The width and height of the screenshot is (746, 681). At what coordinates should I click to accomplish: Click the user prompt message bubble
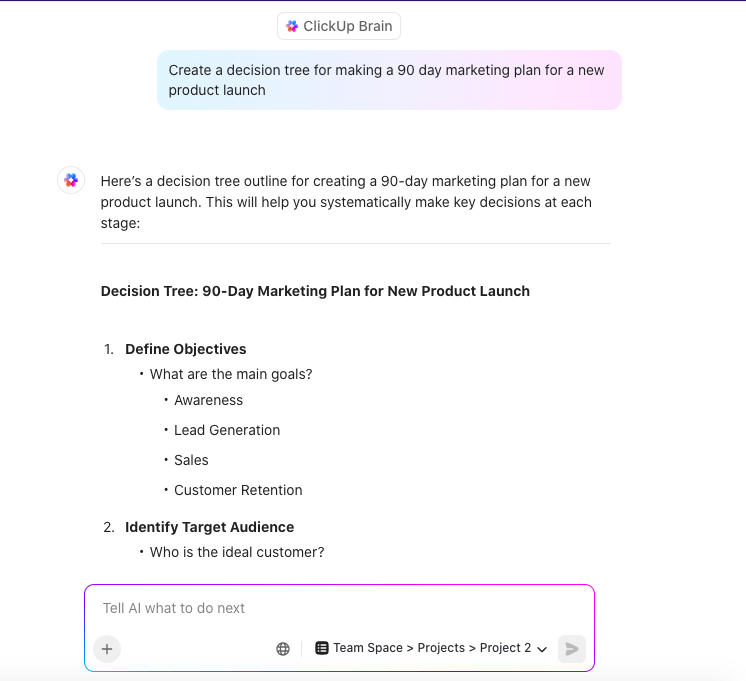tap(389, 80)
